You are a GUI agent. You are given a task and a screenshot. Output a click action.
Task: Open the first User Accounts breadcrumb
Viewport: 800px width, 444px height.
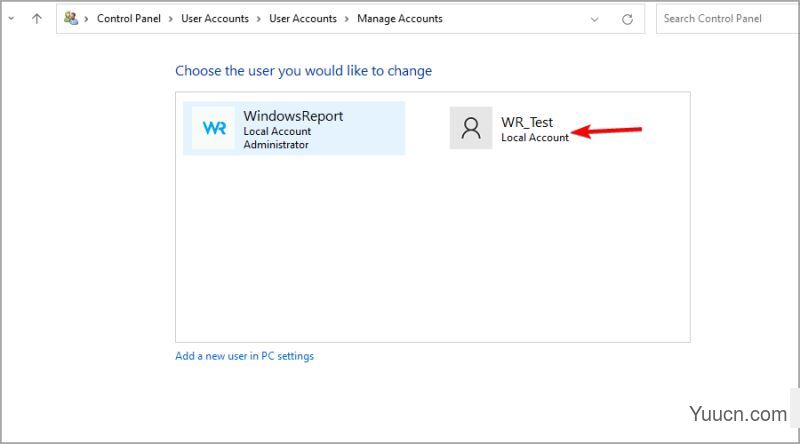[215, 18]
